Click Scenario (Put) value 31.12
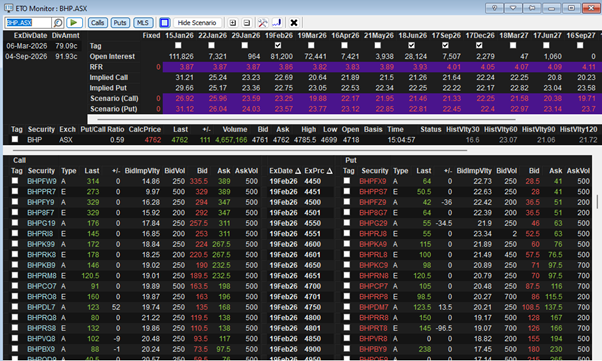This screenshot has height=361, width=602. [x=185, y=109]
